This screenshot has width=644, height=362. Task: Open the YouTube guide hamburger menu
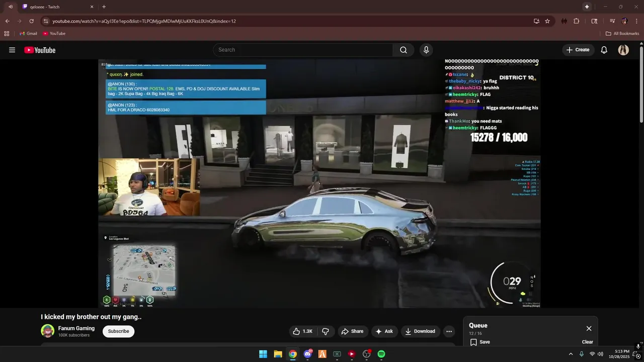point(12,50)
